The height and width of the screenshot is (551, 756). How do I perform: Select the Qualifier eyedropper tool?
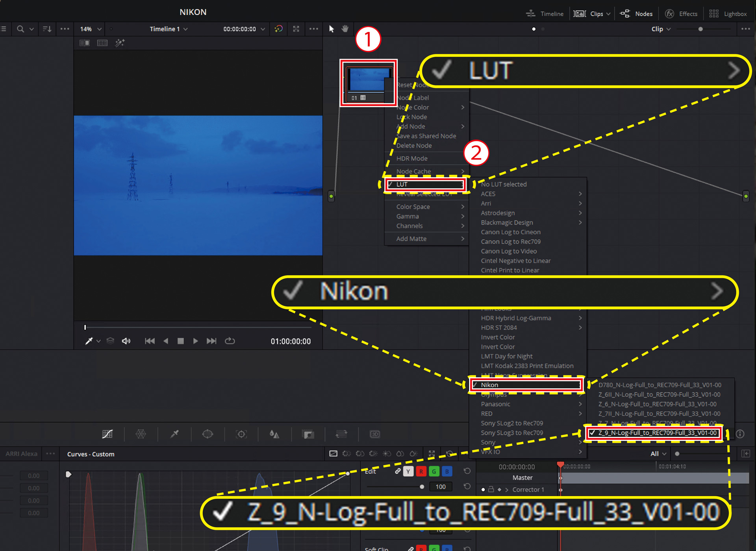(x=174, y=434)
